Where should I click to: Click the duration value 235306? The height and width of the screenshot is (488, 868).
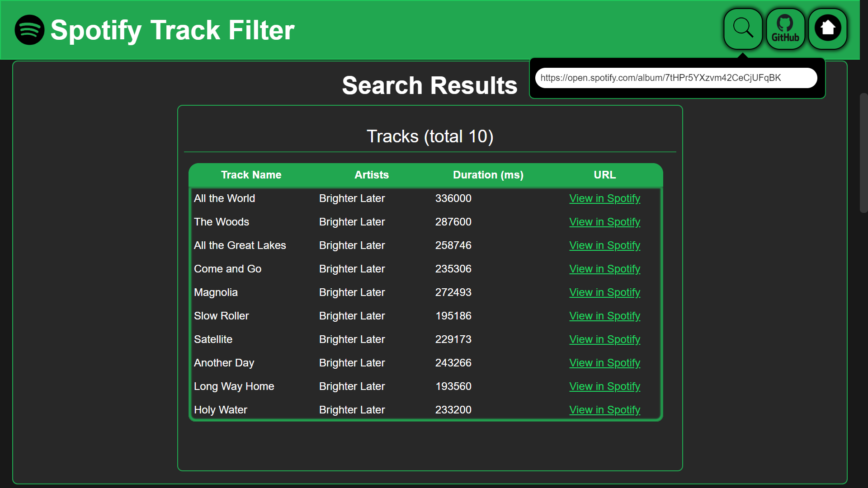[453, 269]
